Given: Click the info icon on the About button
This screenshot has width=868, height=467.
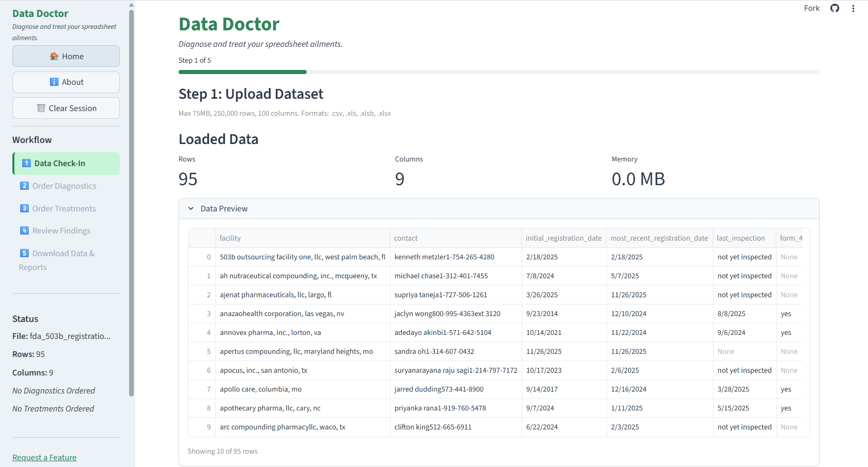Looking at the screenshot, I should click(x=54, y=82).
